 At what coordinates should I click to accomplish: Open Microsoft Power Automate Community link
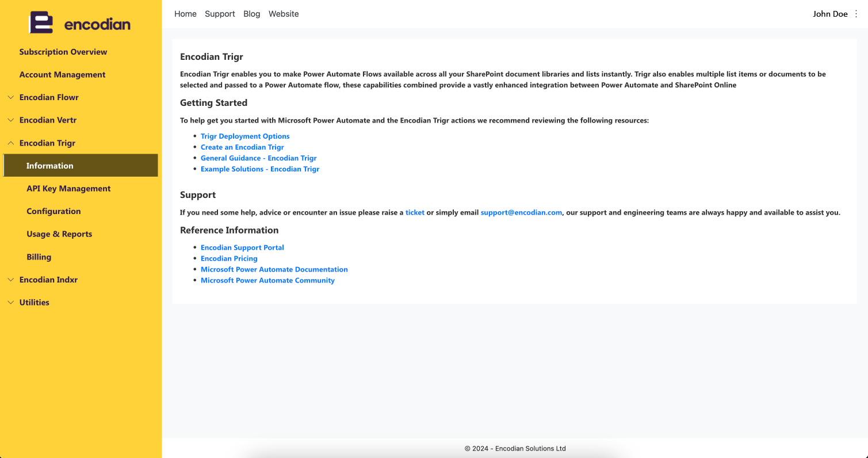(267, 280)
